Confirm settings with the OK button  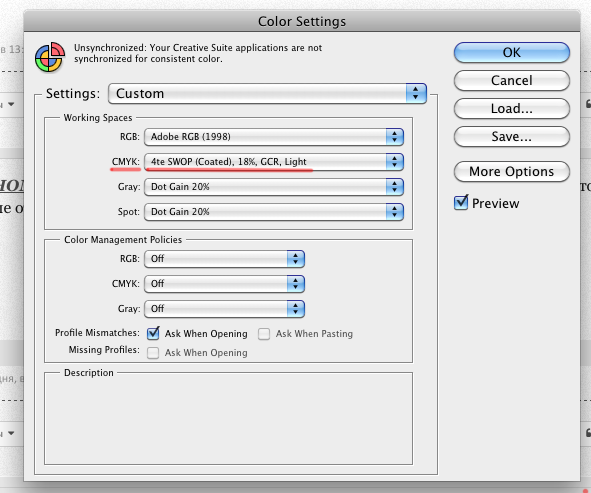(511, 52)
